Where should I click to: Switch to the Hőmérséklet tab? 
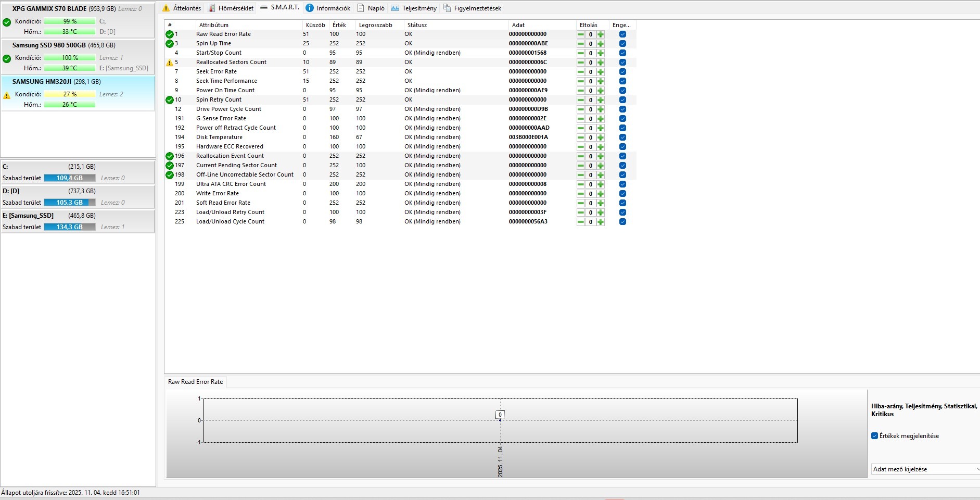[x=231, y=8]
